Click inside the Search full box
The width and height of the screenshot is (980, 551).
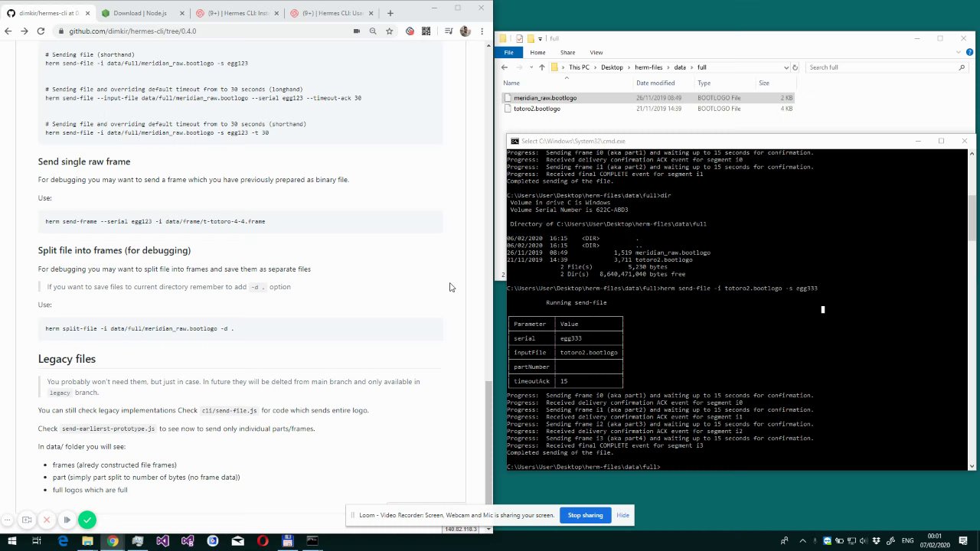pos(887,67)
